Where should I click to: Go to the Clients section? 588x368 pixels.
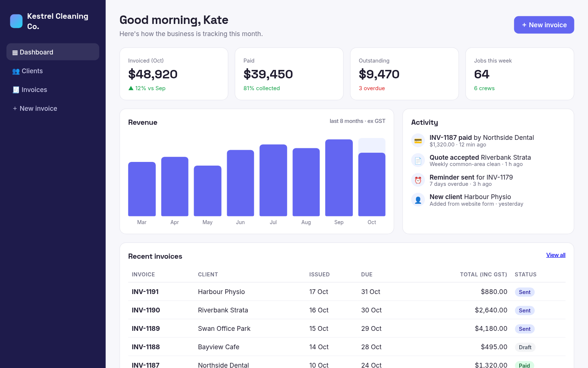tap(53, 71)
